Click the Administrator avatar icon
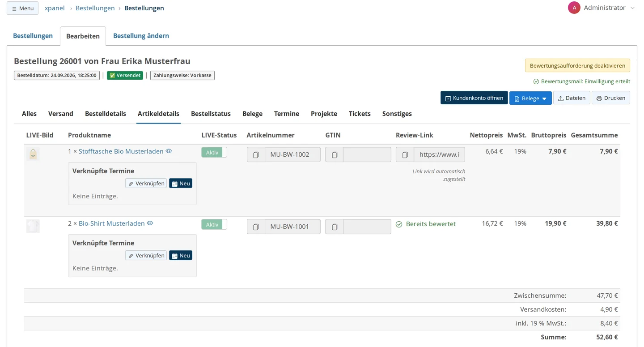 click(574, 8)
